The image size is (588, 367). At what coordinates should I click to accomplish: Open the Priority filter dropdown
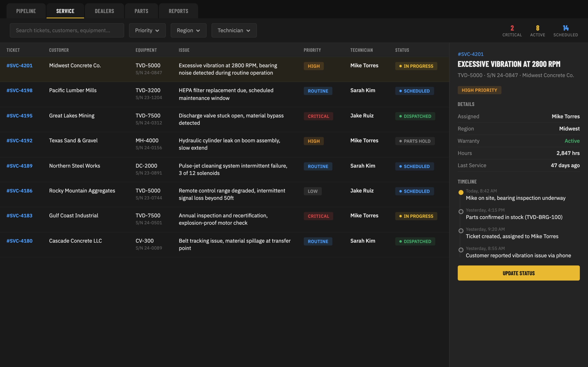click(x=147, y=30)
